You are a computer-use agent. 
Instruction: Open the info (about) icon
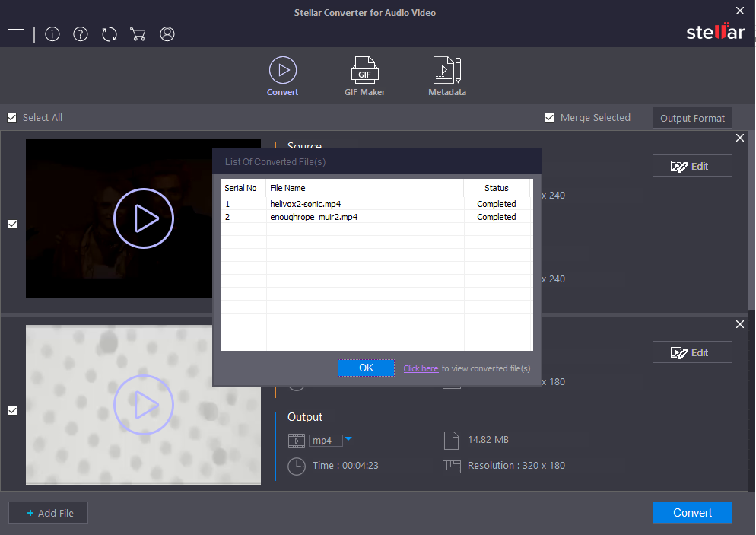click(x=52, y=33)
